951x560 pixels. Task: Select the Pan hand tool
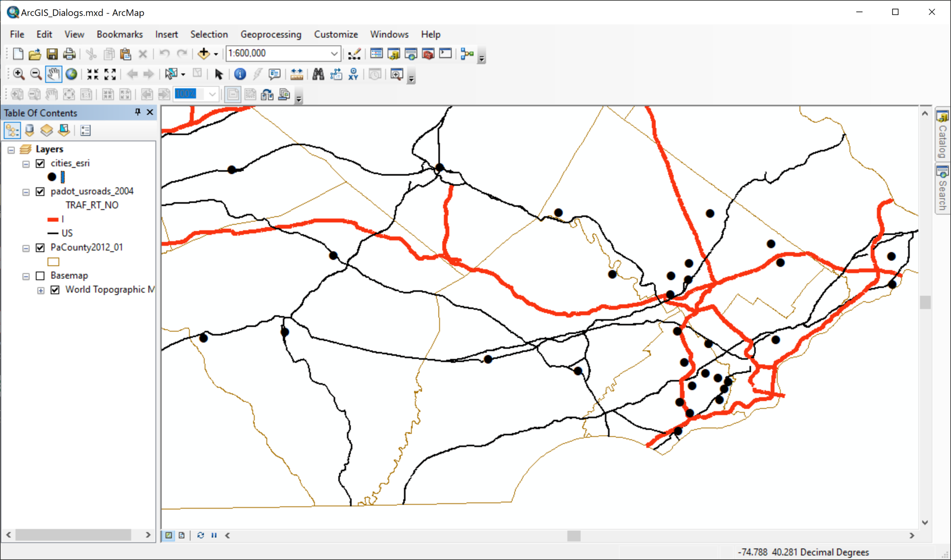point(53,74)
